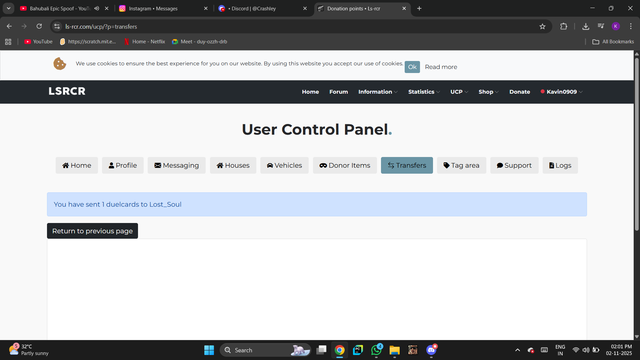Image resolution: width=640 pixels, height=360 pixels.
Task: Open Home - Netflix bookmark
Action: tap(144, 42)
